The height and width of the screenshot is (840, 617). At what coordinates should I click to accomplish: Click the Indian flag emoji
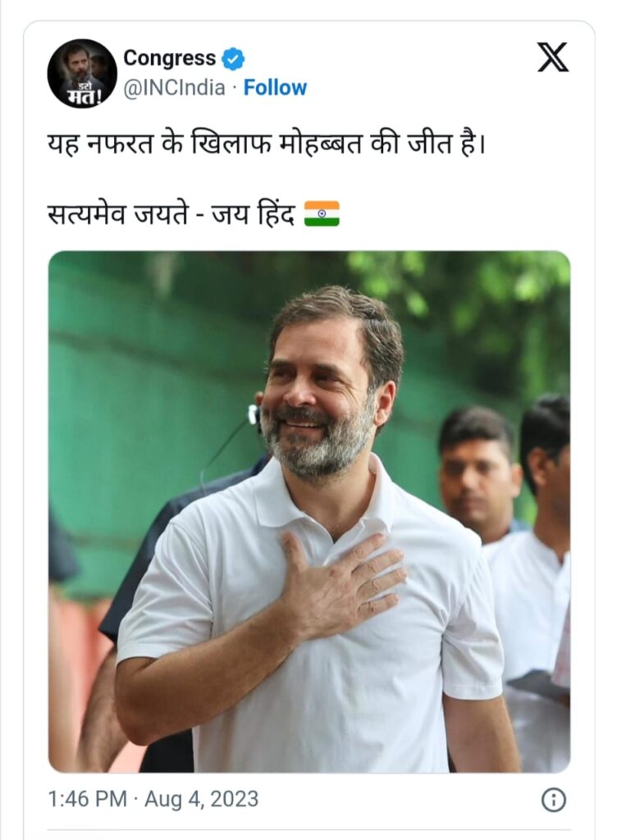(x=322, y=214)
